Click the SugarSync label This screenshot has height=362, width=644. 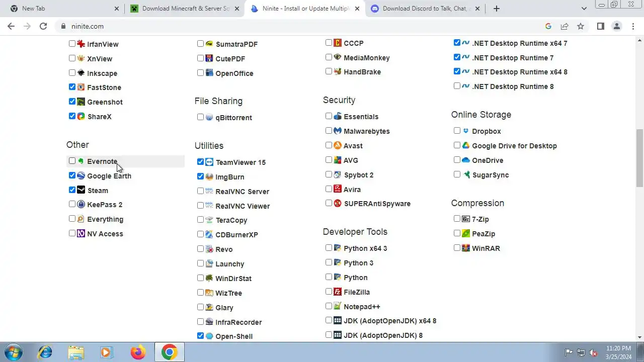point(491,175)
